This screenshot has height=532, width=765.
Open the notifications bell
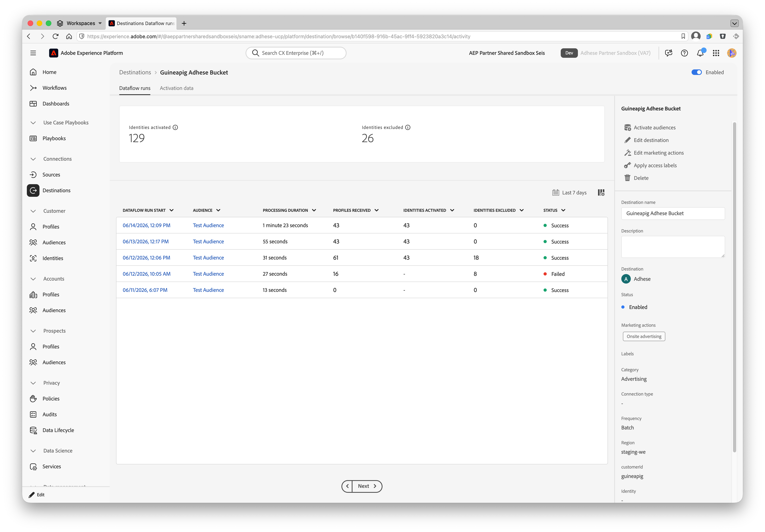click(x=700, y=53)
